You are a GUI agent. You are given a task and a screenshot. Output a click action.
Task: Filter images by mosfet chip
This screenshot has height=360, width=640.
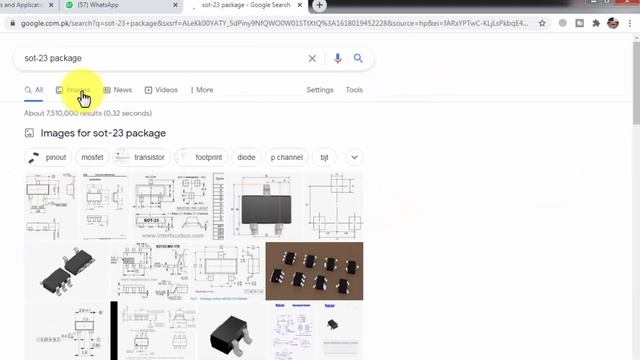click(92, 157)
